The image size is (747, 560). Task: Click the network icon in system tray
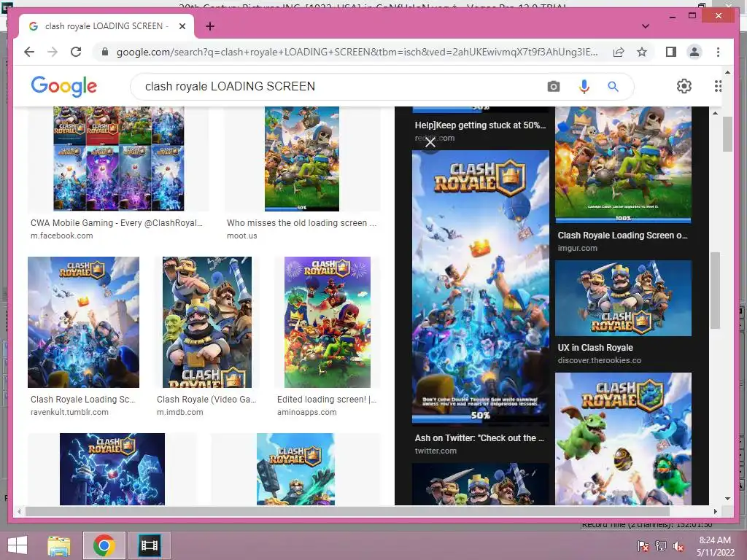(x=661, y=545)
